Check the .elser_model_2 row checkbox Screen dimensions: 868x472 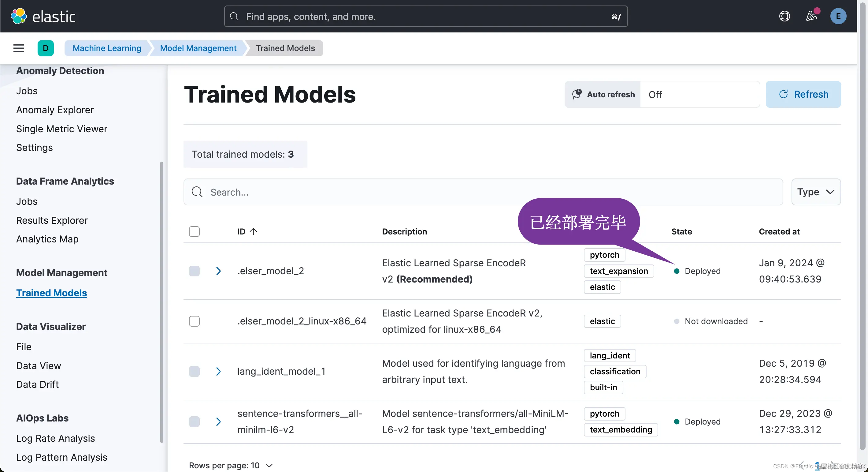pos(194,271)
